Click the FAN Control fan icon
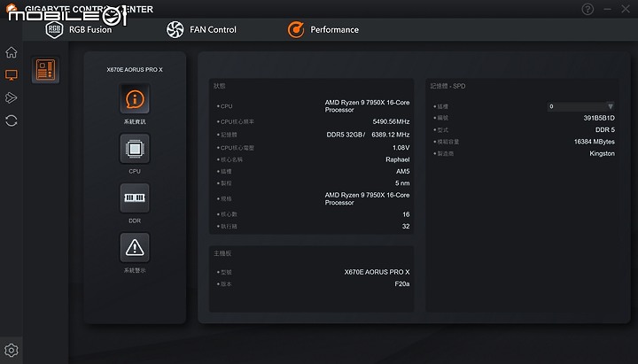 click(x=175, y=30)
